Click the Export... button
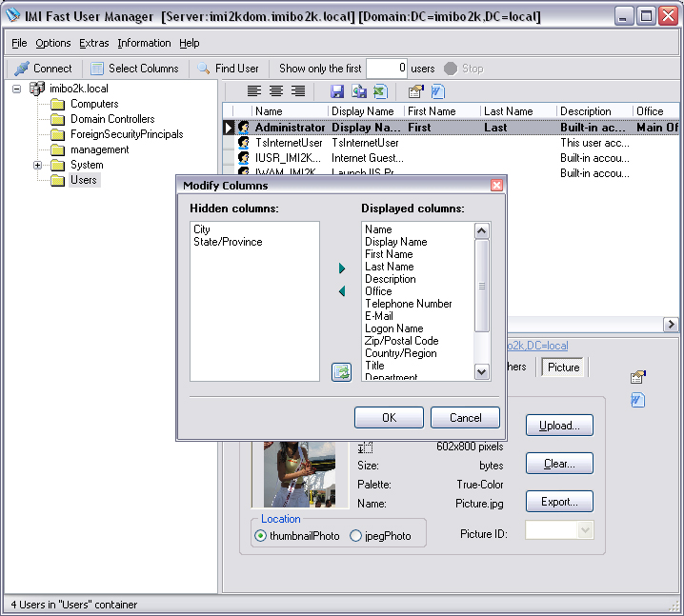This screenshot has height=616, width=684. [559, 502]
